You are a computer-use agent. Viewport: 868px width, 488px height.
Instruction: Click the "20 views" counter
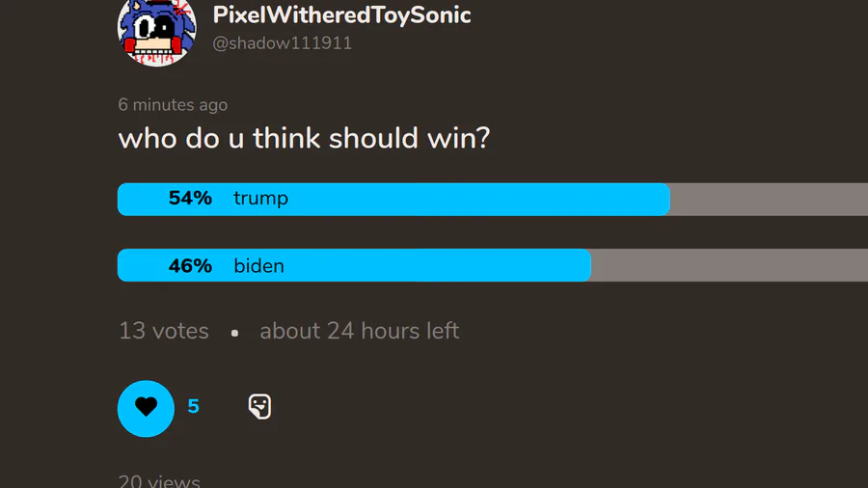coord(159,481)
